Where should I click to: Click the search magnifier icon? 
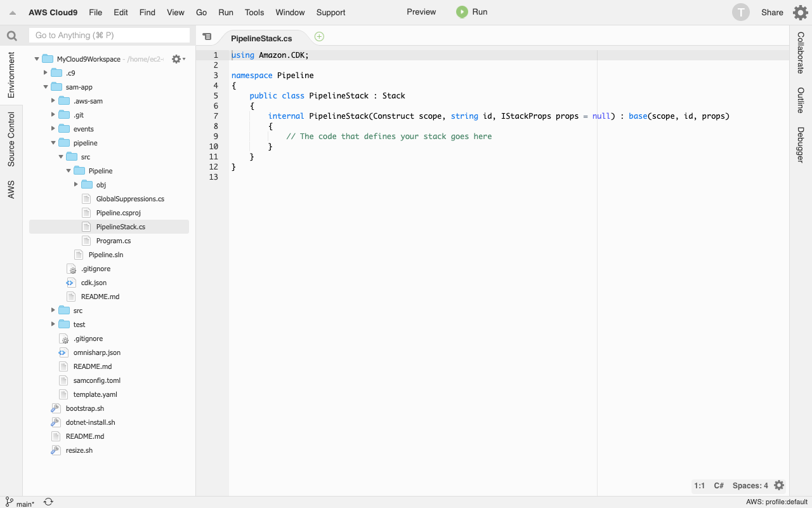coord(11,36)
